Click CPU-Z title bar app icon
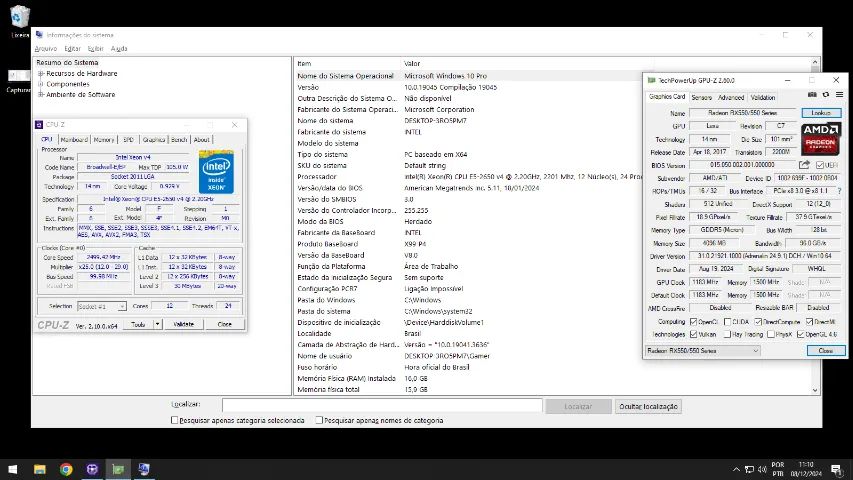 [x=39, y=125]
